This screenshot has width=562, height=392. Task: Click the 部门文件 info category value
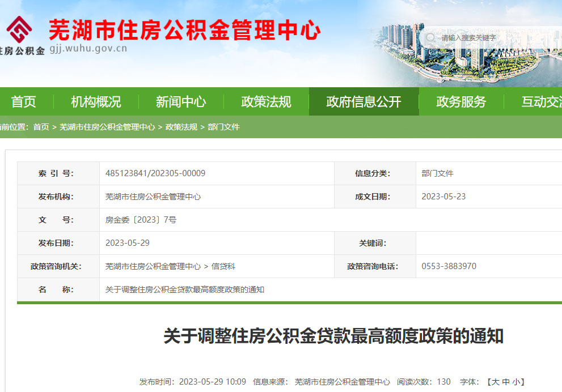437,174
